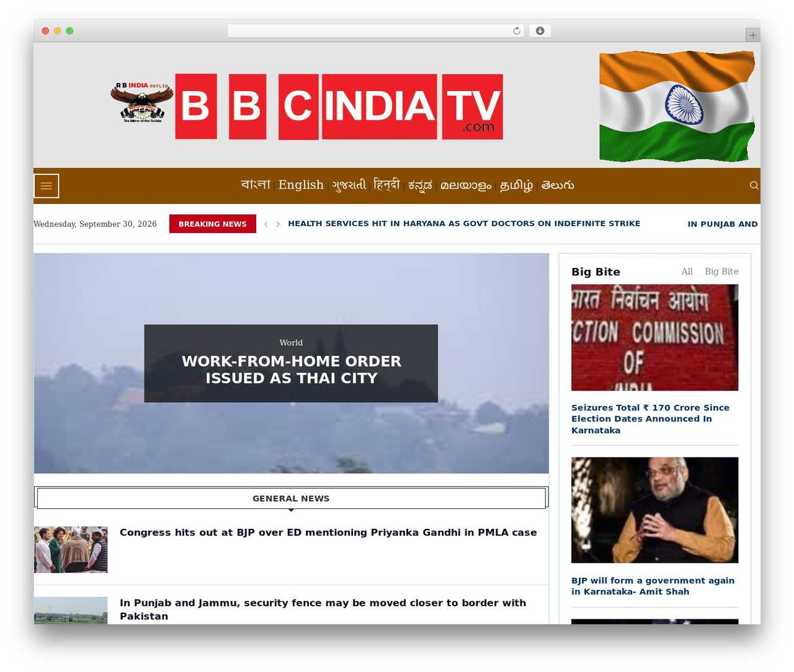The image size is (794, 672).
Task: Show next breaking news headline arrow
Action: coord(278,224)
